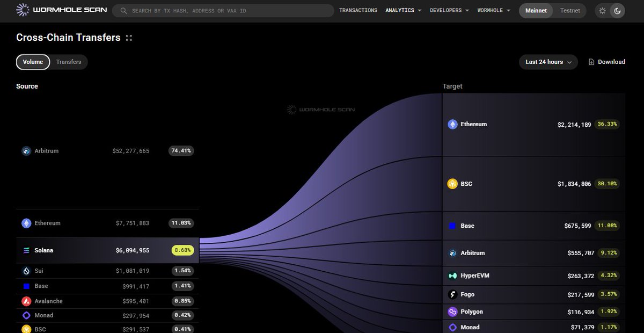This screenshot has width=644, height=333.
Task: Focus the tx hash search field
Action: 223,11
